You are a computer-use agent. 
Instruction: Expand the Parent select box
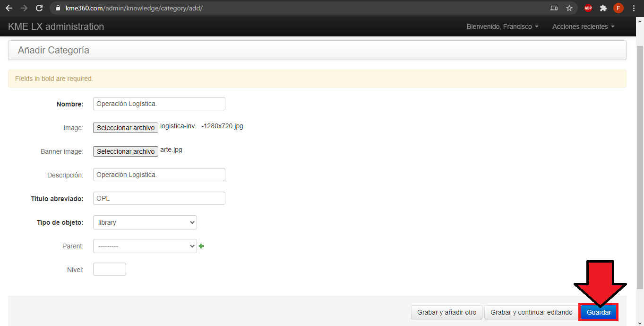tap(145, 246)
